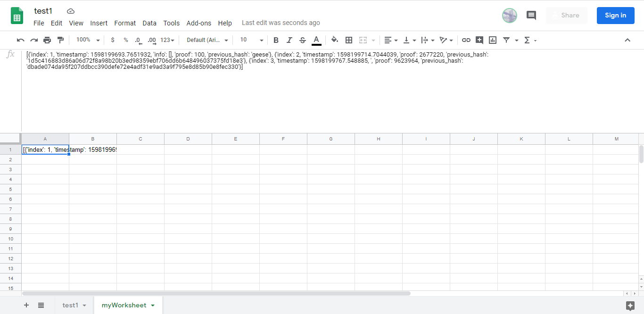Print the spreadsheet with printer icon
The image size is (644, 314).
coord(47,40)
